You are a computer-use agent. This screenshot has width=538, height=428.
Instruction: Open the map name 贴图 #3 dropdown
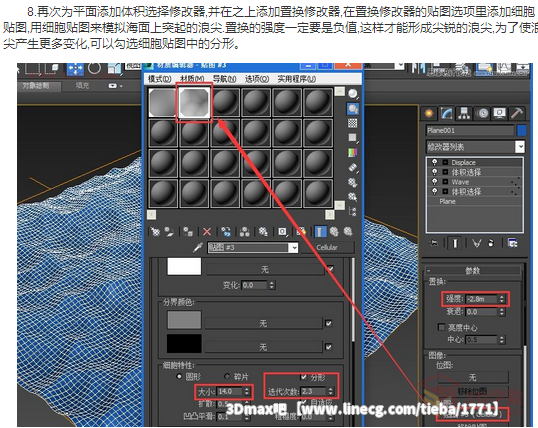[x=294, y=247]
